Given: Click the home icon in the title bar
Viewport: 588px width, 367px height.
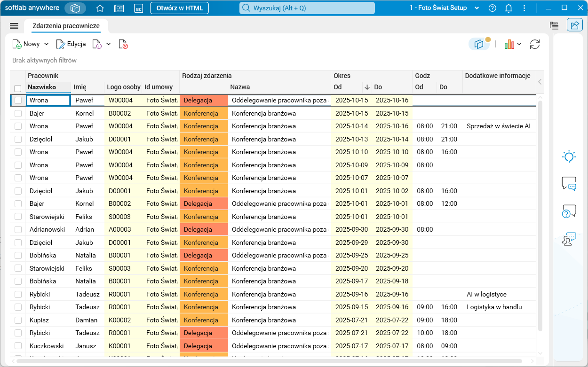Looking at the screenshot, I should (100, 8).
